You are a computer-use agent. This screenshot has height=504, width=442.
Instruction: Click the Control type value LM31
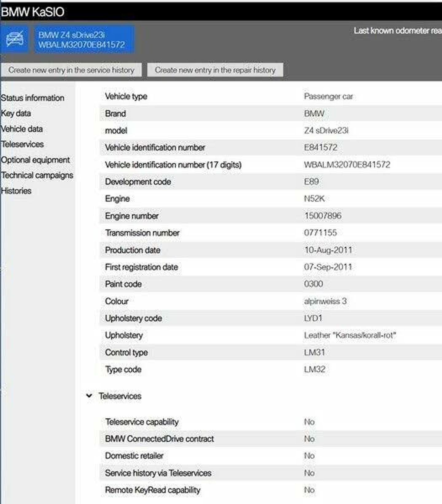pyautogui.click(x=314, y=352)
